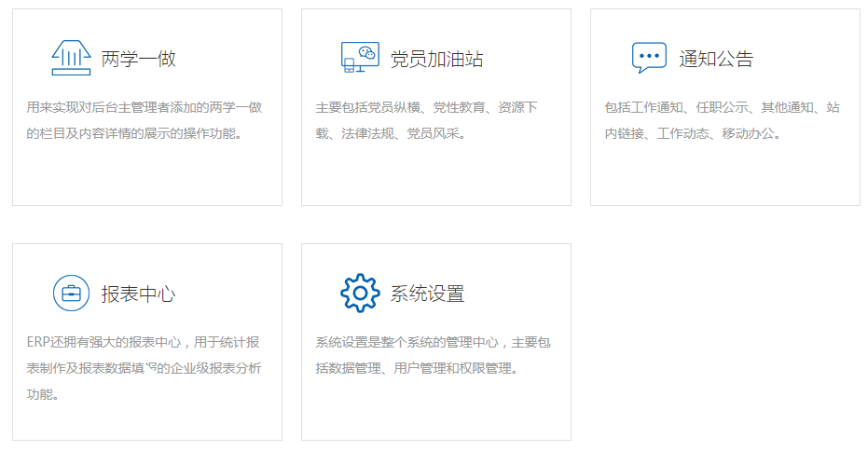Click the 两学一做 description starting 用来实现
The width and height of the screenshot is (868, 451).
[145, 120]
